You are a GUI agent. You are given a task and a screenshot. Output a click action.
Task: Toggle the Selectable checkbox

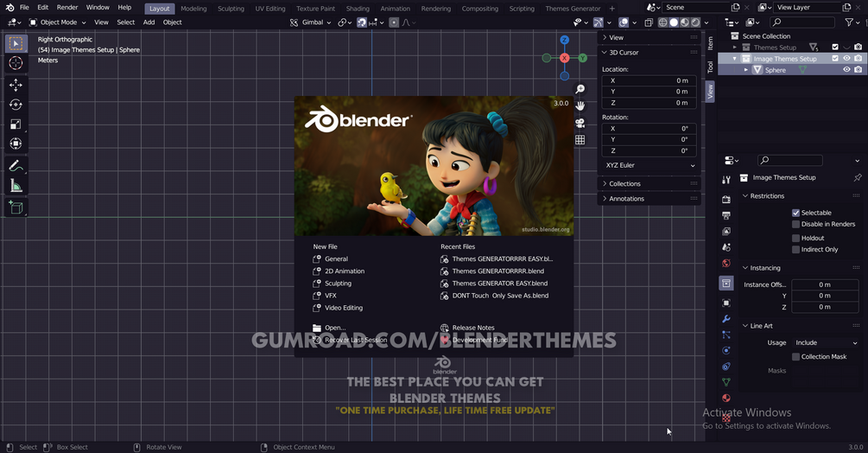click(795, 213)
